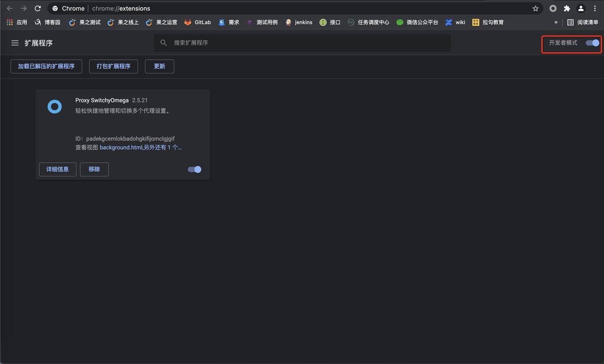Open the 接口 bookmark
The image size is (604, 364).
(x=330, y=22)
